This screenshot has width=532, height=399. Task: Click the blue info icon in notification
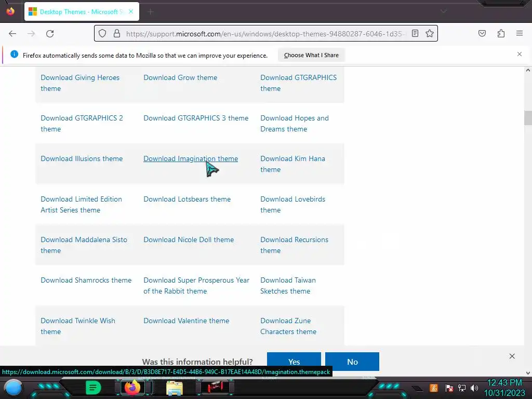tap(14, 54)
